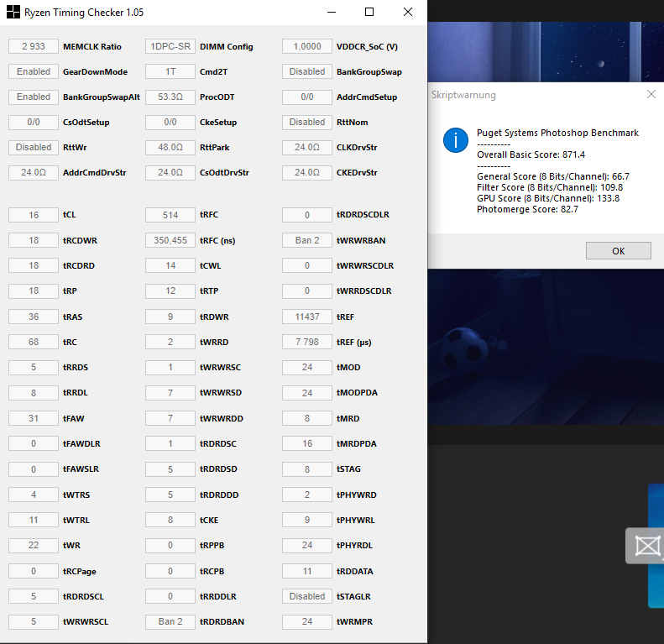This screenshot has width=664, height=644.
Task: Click the CLKDrvStr 24.0Ω field
Action: pos(307,148)
